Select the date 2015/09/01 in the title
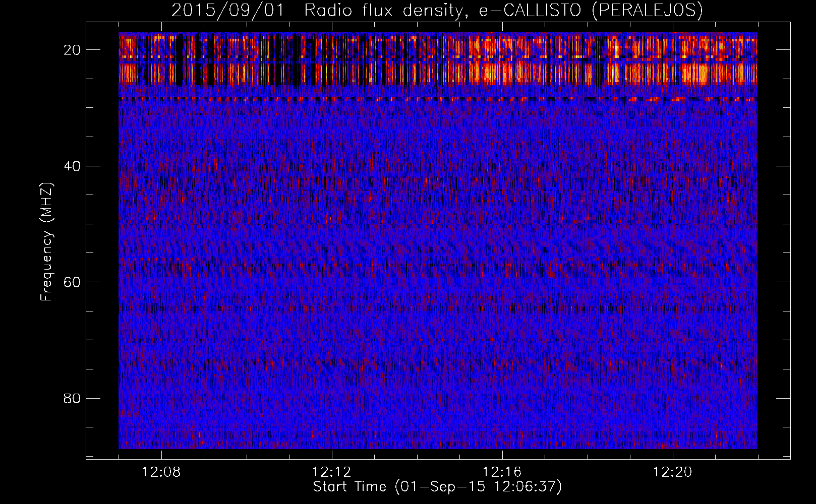816x504 pixels. click(228, 10)
